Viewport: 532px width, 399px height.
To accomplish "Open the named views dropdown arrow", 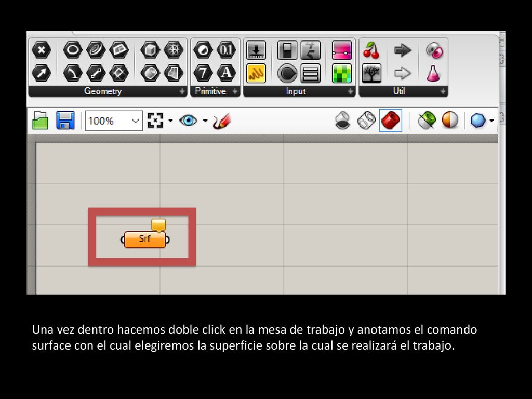I will pyautogui.click(x=205, y=121).
